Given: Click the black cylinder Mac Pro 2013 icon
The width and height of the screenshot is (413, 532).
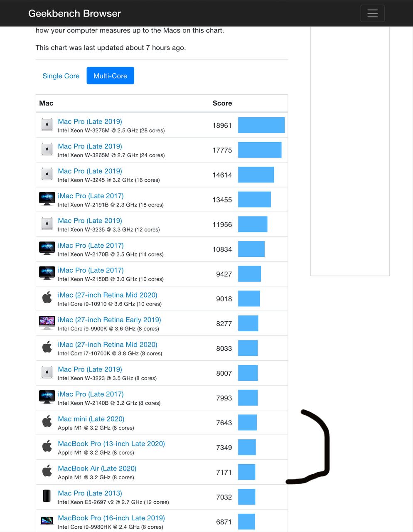Looking at the screenshot, I should pos(47,496).
